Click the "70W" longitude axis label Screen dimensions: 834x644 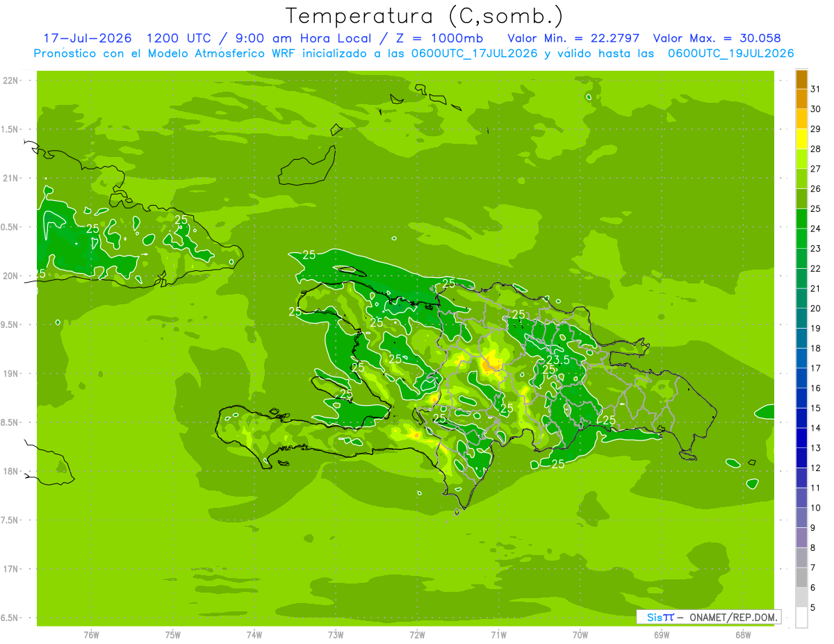580,635
